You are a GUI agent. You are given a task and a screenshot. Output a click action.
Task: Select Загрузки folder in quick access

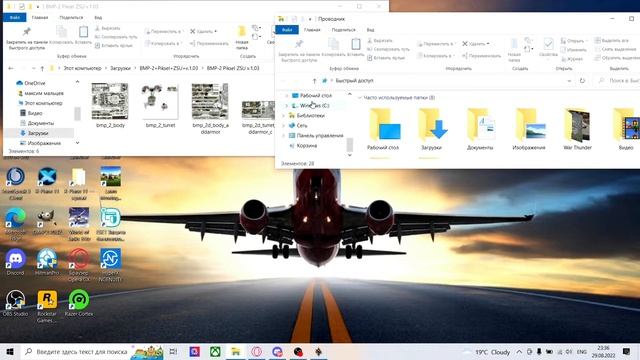coord(431,129)
